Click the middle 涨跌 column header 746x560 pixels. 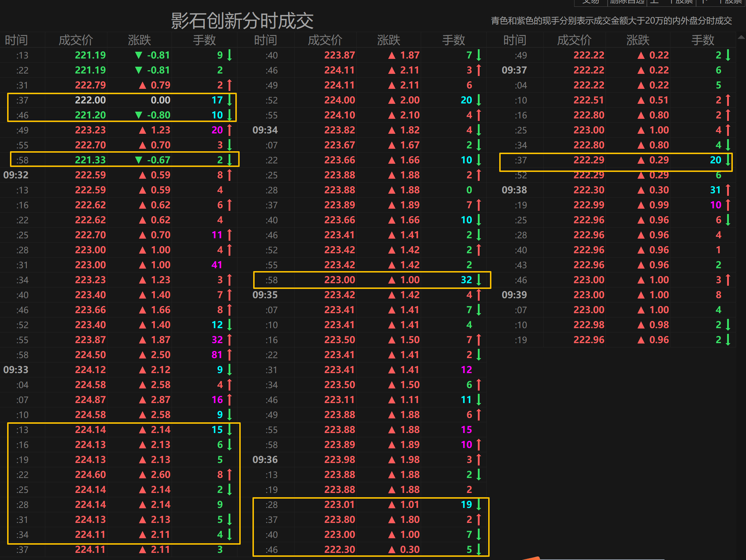[x=389, y=40]
